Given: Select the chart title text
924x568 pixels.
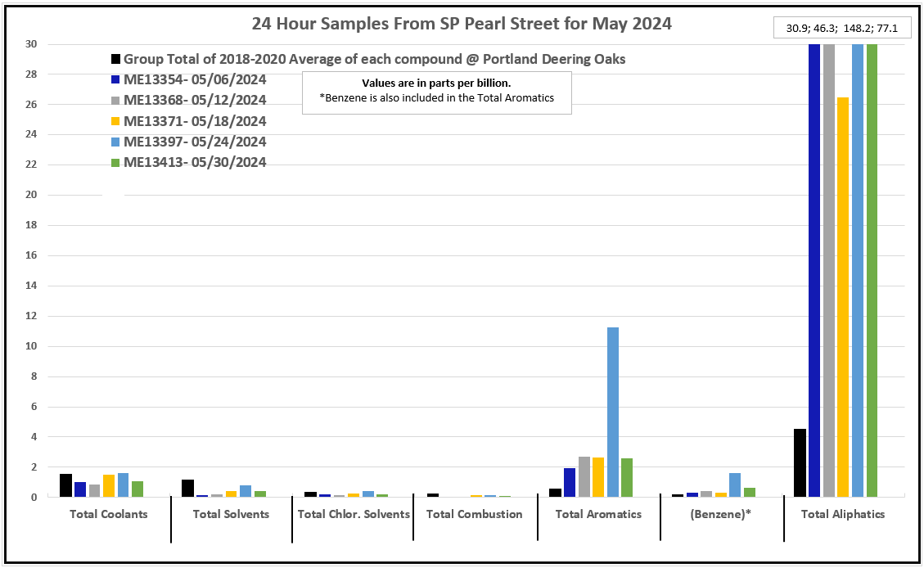Looking at the screenshot, I should (x=462, y=24).
